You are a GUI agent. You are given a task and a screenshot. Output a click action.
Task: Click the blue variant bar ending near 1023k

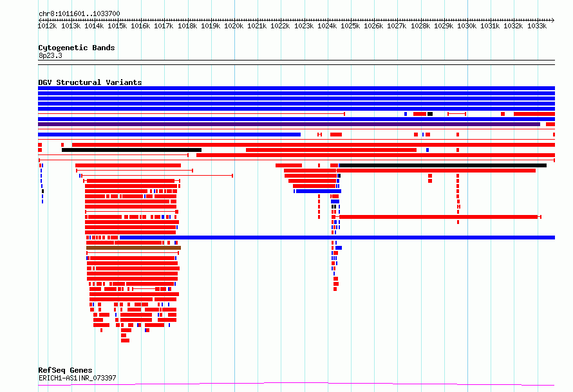point(169,135)
